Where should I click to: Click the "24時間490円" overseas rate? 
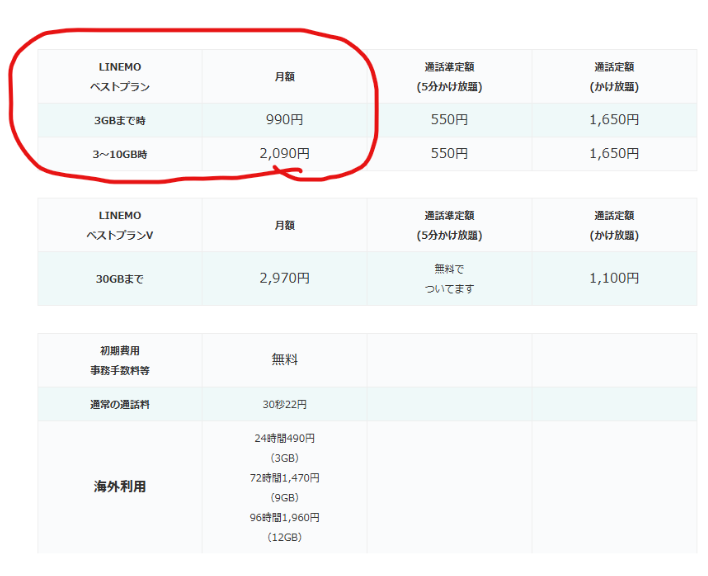click(284, 438)
